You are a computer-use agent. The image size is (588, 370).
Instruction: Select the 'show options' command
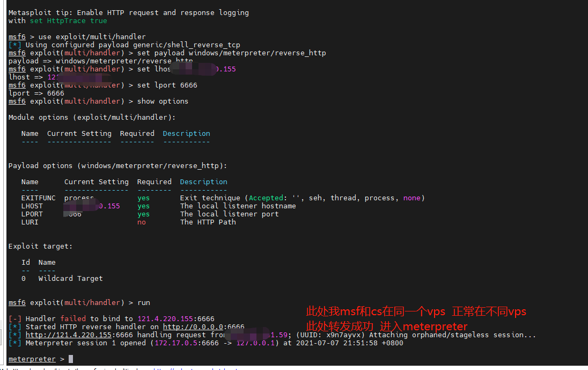pos(163,101)
